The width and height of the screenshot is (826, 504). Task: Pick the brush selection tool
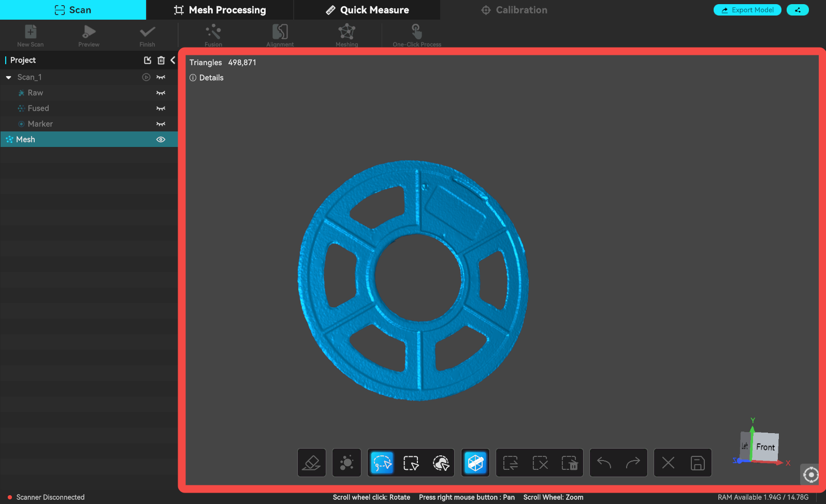coord(441,463)
